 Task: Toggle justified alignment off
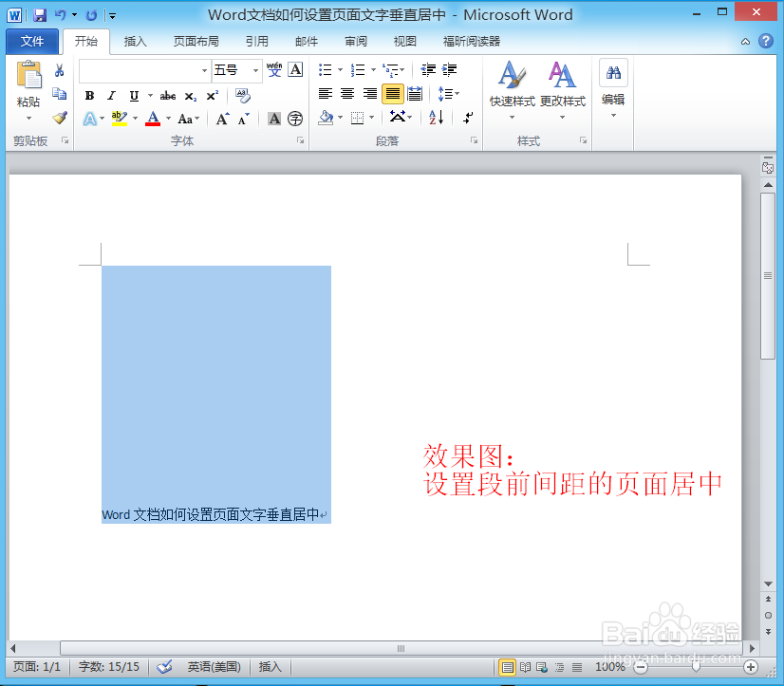click(x=392, y=93)
